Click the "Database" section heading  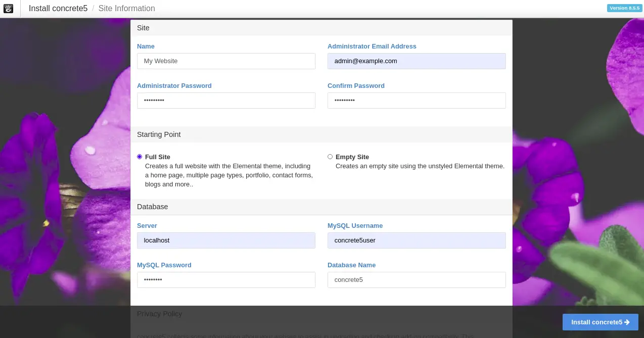click(x=152, y=207)
